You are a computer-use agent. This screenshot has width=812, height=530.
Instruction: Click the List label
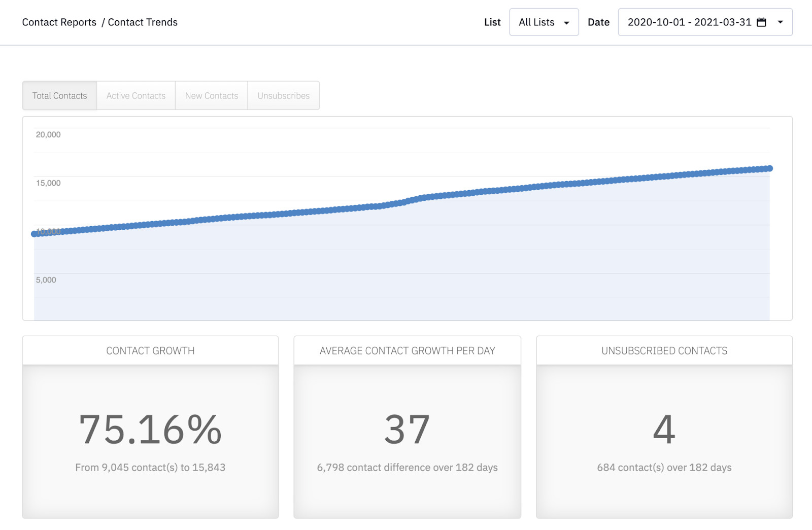(492, 22)
